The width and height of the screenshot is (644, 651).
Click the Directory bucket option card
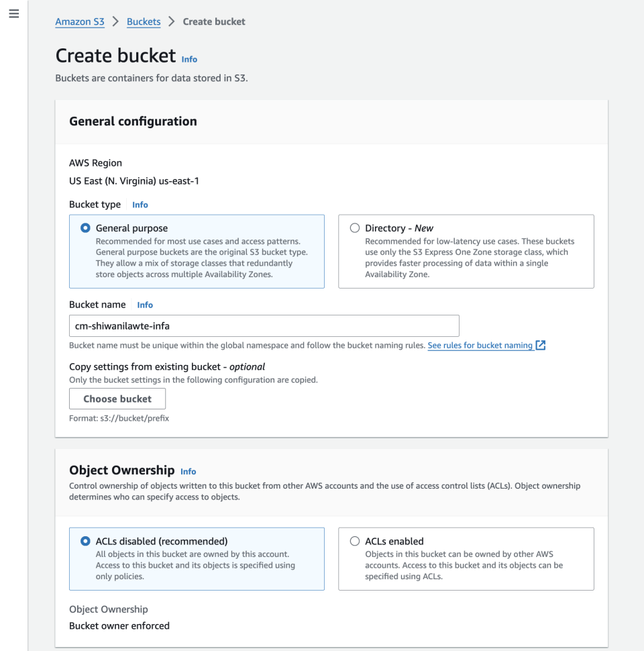(466, 252)
